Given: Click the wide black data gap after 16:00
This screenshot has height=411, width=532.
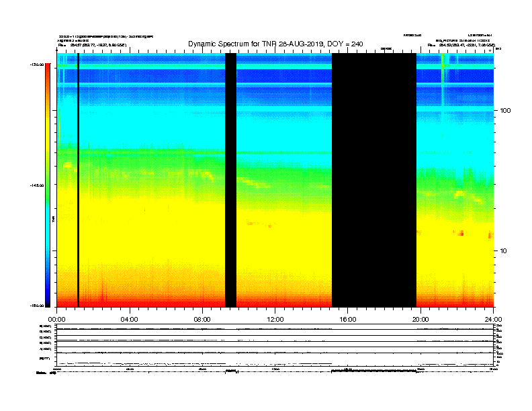Looking at the screenshot, I should click(x=374, y=180).
